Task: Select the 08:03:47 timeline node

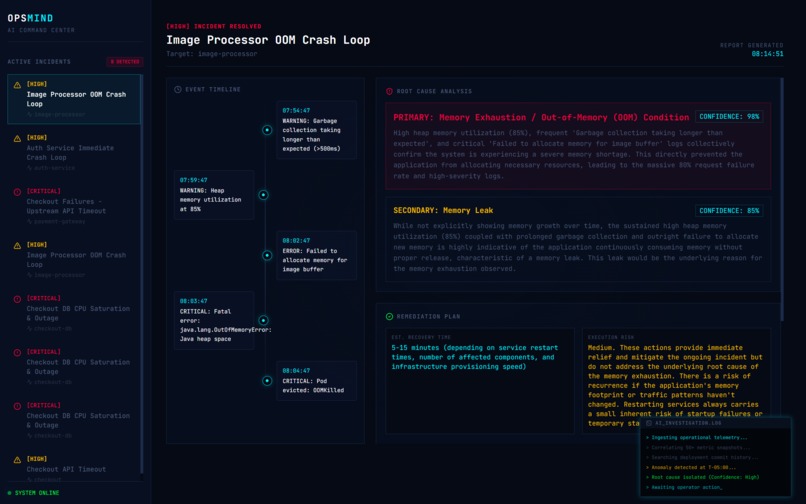Action: pos(263,320)
